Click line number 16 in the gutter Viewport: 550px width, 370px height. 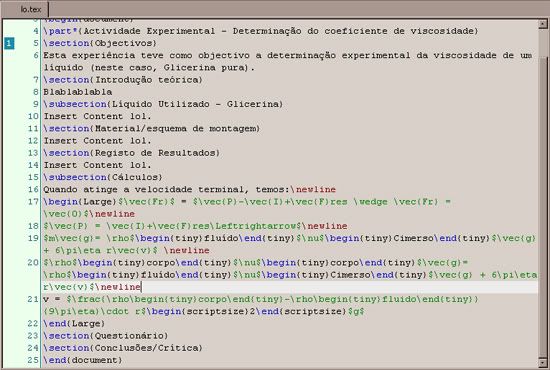(33, 190)
